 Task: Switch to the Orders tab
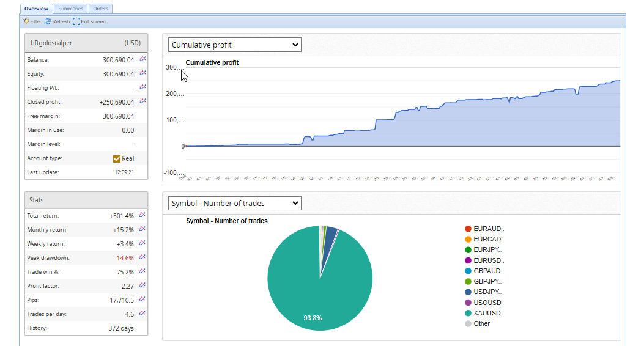[100, 9]
